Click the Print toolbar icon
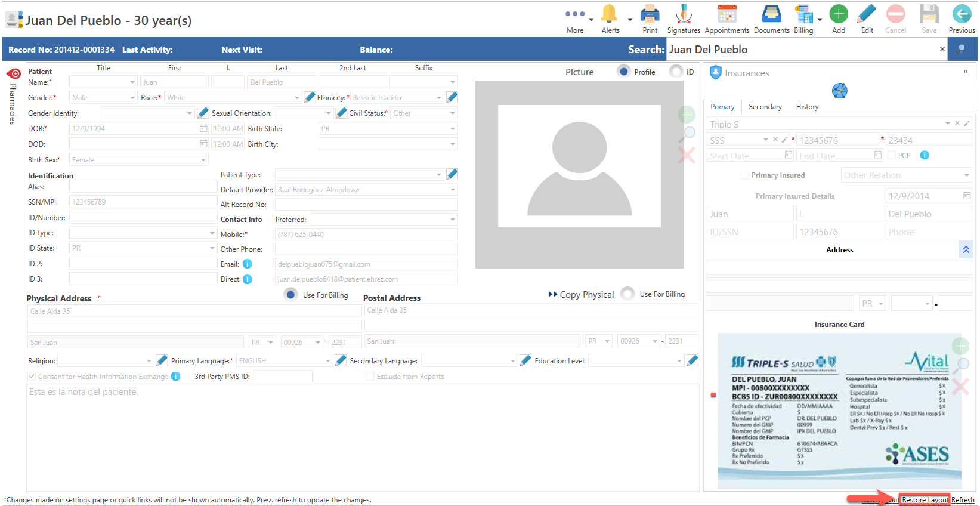Viewport: 980px width, 506px height. click(650, 19)
